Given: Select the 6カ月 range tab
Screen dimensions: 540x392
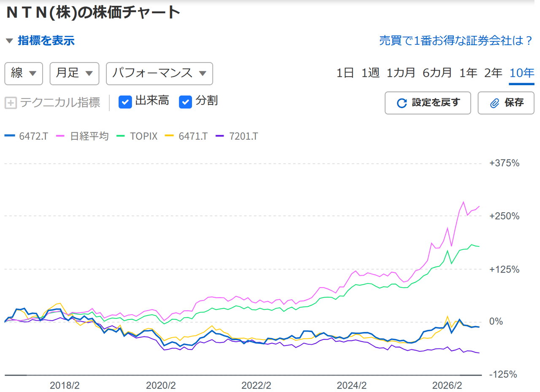Looking at the screenshot, I should [x=437, y=73].
